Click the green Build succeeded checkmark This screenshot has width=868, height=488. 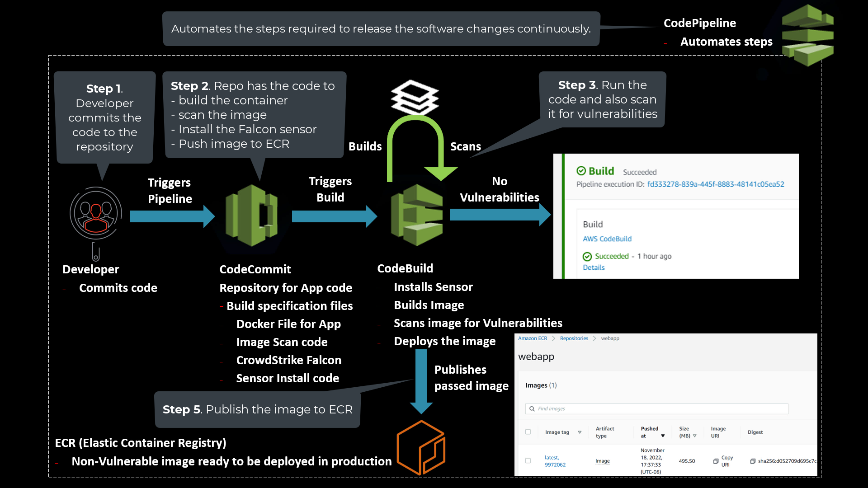[582, 171]
